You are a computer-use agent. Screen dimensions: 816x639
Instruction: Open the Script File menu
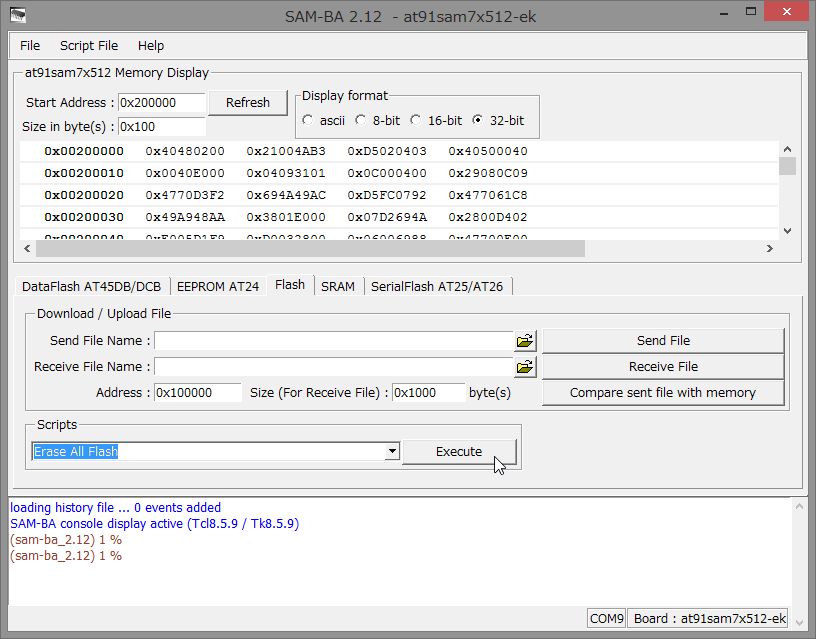tap(89, 46)
